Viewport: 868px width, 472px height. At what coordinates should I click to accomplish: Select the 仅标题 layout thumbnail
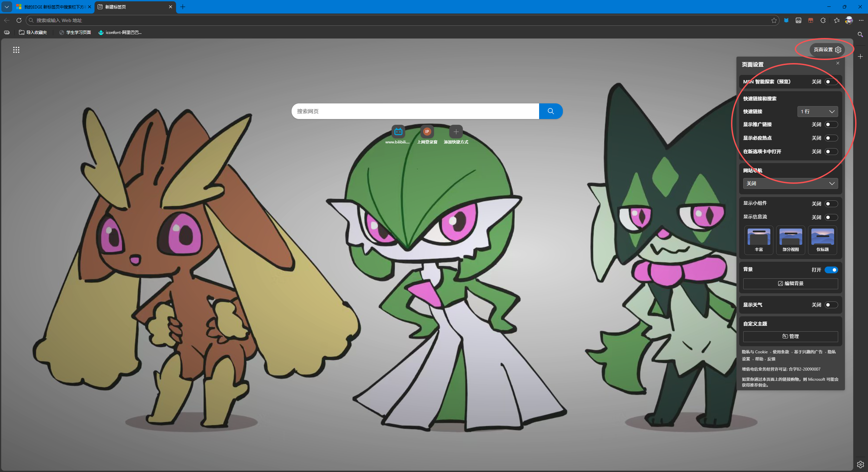(822, 240)
